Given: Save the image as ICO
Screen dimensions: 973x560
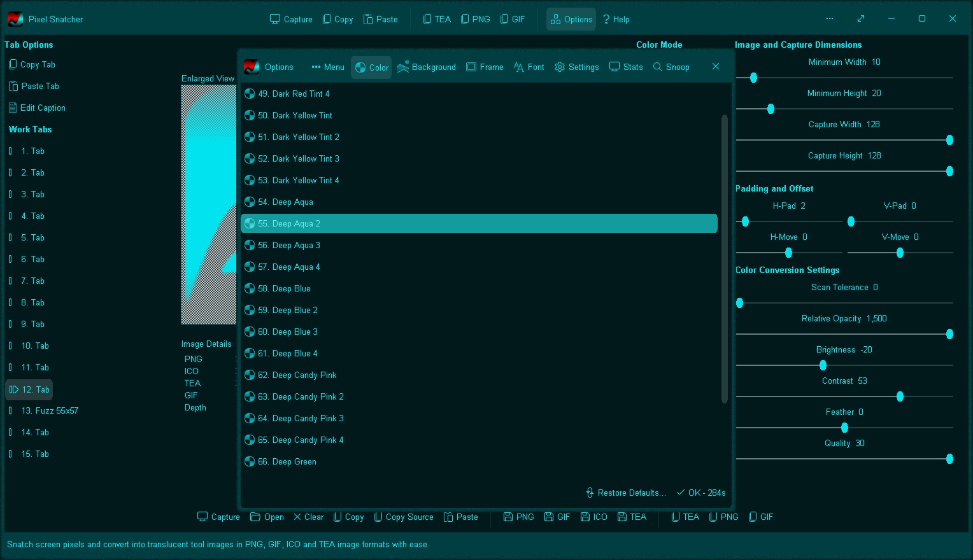Looking at the screenshot, I should (593, 517).
